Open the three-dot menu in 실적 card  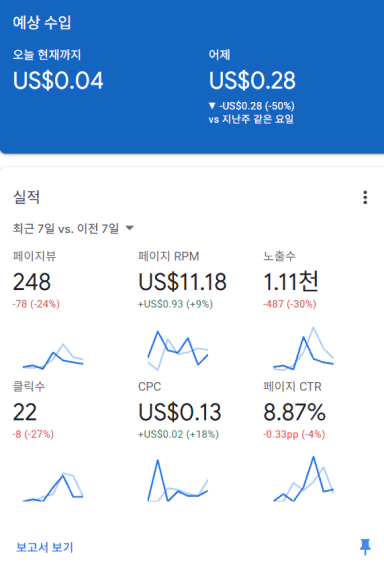365,197
